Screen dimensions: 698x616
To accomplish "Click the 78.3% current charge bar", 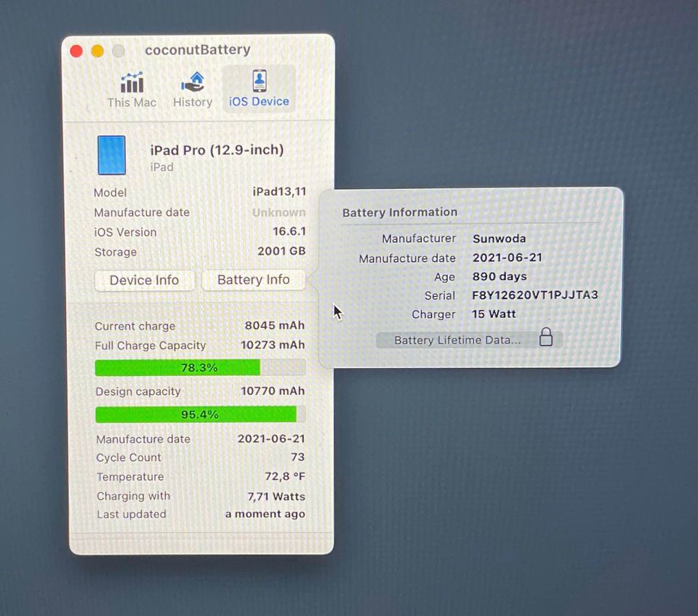I will 200,368.
